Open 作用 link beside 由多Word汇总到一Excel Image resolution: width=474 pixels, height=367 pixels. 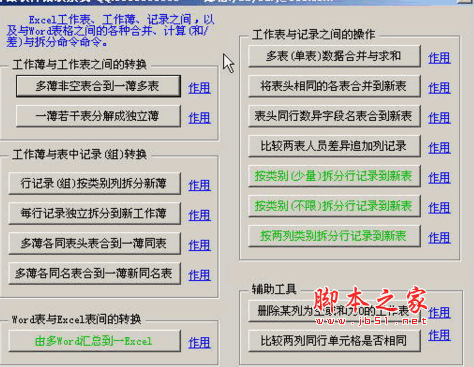[x=199, y=343]
